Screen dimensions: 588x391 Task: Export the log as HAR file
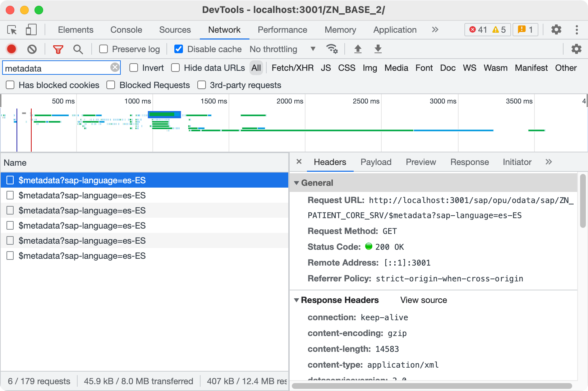point(378,49)
